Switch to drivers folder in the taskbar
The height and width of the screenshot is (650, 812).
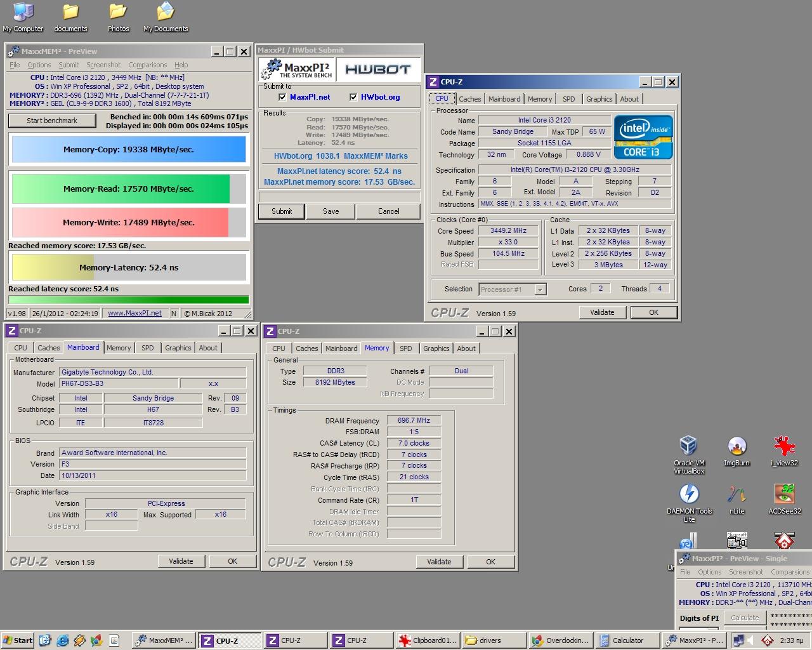(x=495, y=640)
